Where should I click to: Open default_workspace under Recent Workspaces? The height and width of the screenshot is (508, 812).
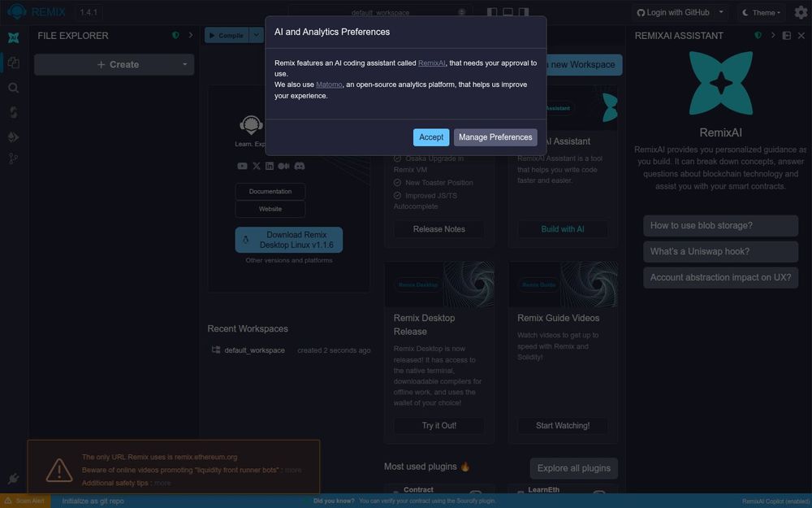[x=254, y=350]
